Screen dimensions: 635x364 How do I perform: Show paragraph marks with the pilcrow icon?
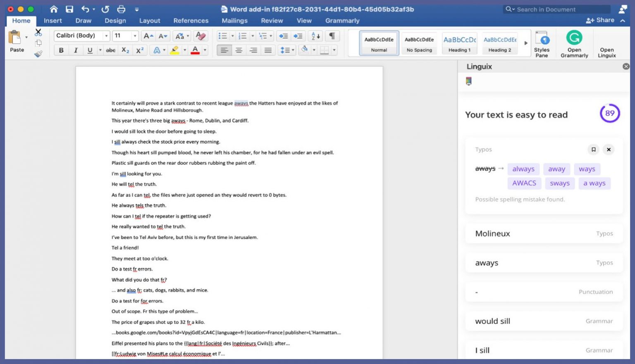pos(332,36)
